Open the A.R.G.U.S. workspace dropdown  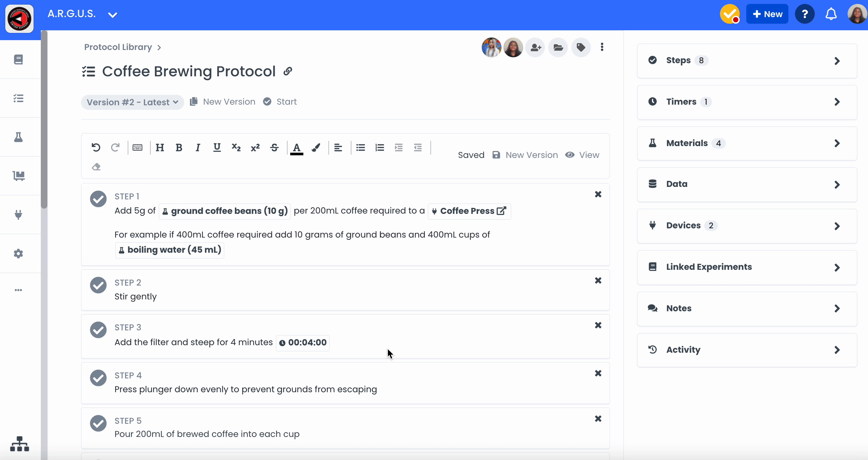pos(113,14)
